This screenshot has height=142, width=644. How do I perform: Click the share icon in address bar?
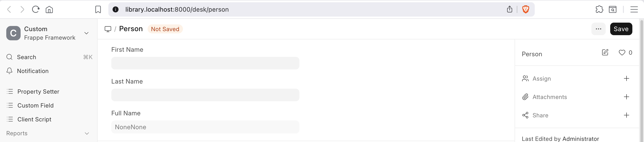pyautogui.click(x=509, y=9)
